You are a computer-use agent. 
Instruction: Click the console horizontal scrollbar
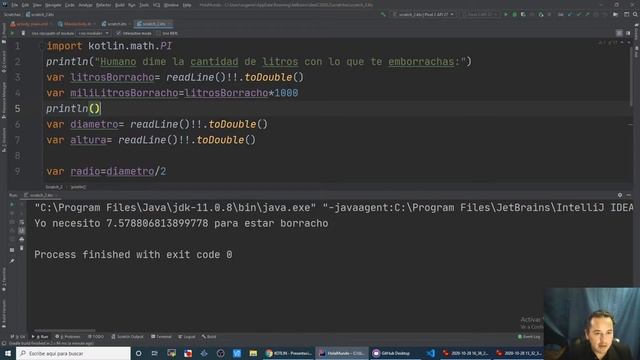64,330
